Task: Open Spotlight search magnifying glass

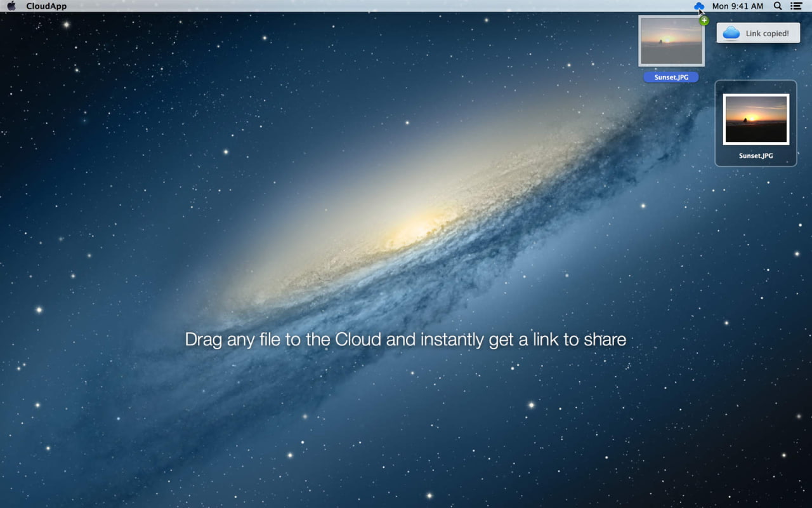Action: click(778, 6)
